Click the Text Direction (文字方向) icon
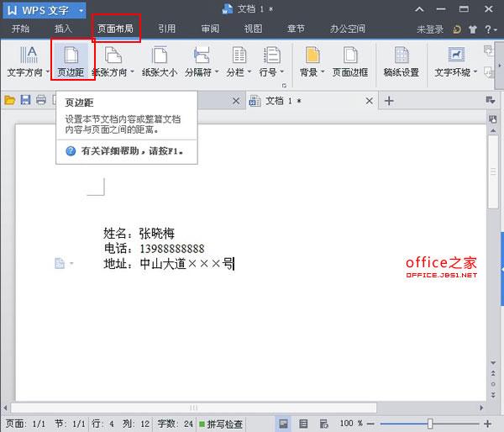The height and width of the screenshot is (432, 504). [29, 55]
